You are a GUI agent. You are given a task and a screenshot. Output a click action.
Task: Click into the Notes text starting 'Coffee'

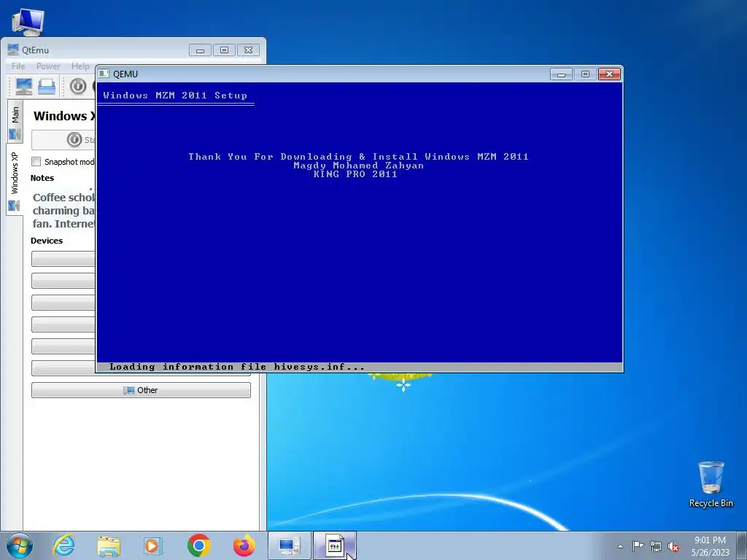[63, 210]
